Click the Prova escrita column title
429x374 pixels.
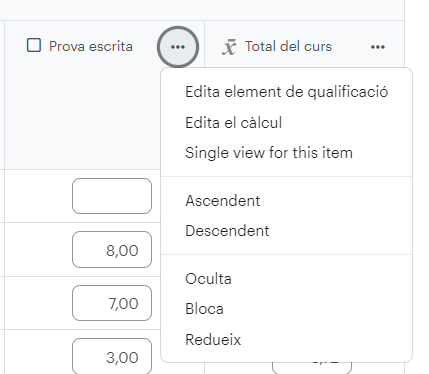[91, 46]
